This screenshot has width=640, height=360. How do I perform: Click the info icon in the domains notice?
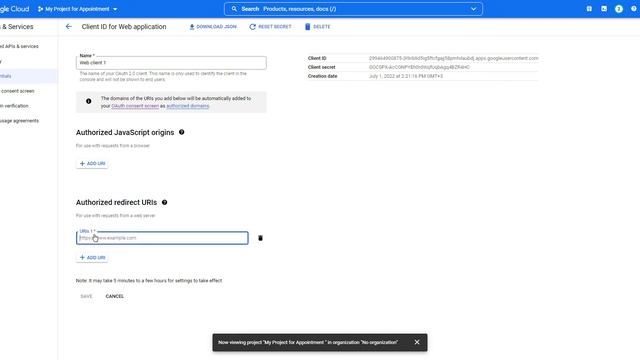[x=89, y=101]
